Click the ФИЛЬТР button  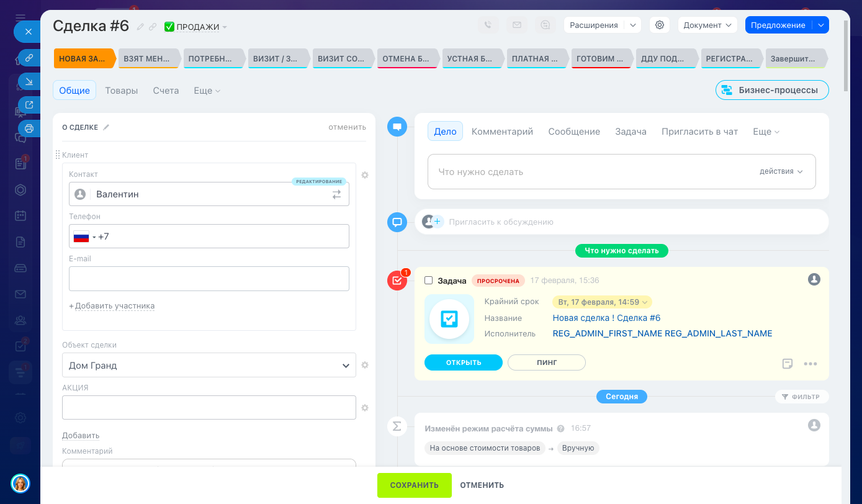pyautogui.click(x=802, y=397)
